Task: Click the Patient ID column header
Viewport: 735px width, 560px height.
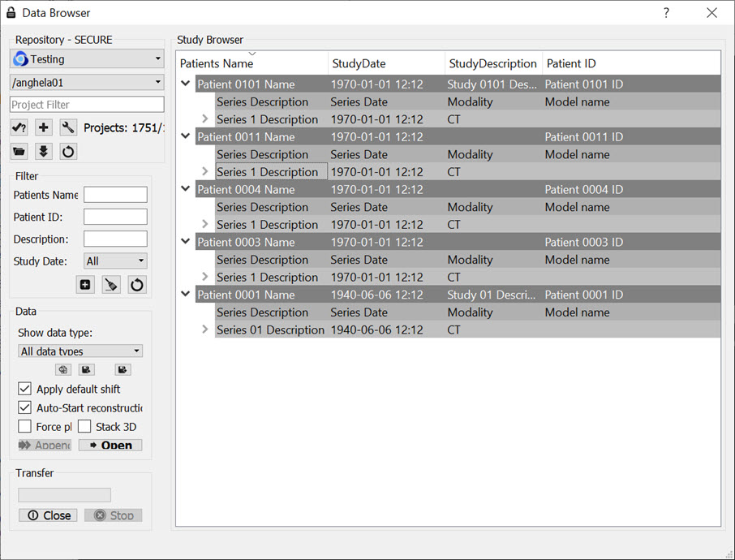Action: coord(571,63)
